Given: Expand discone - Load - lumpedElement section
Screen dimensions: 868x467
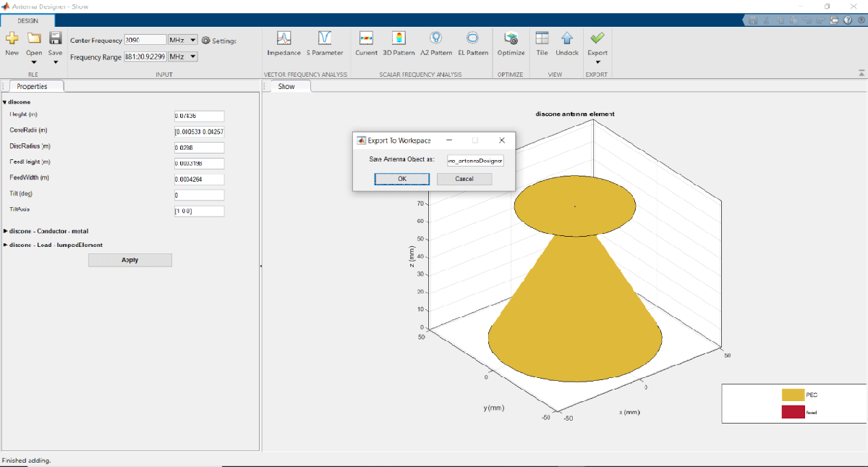Looking at the screenshot, I should point(6,245).
